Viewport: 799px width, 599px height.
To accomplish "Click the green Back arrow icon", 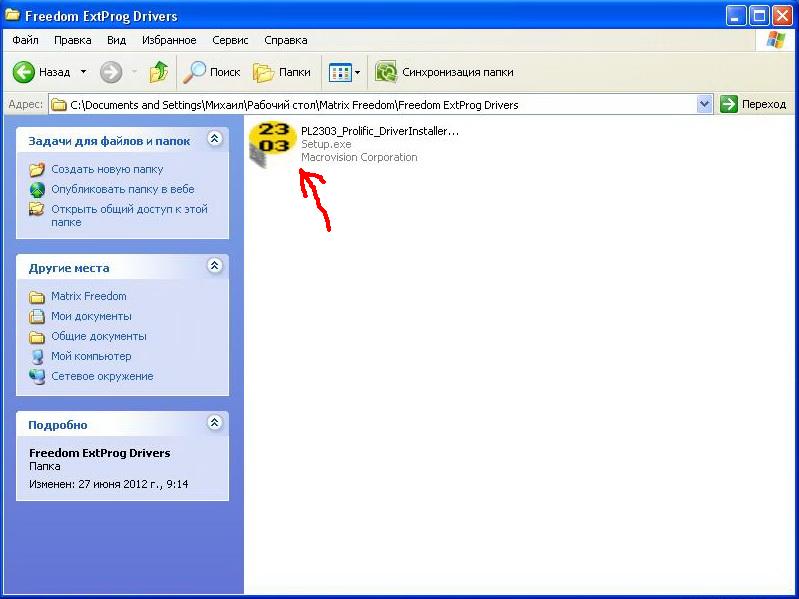I will point(24,72).
